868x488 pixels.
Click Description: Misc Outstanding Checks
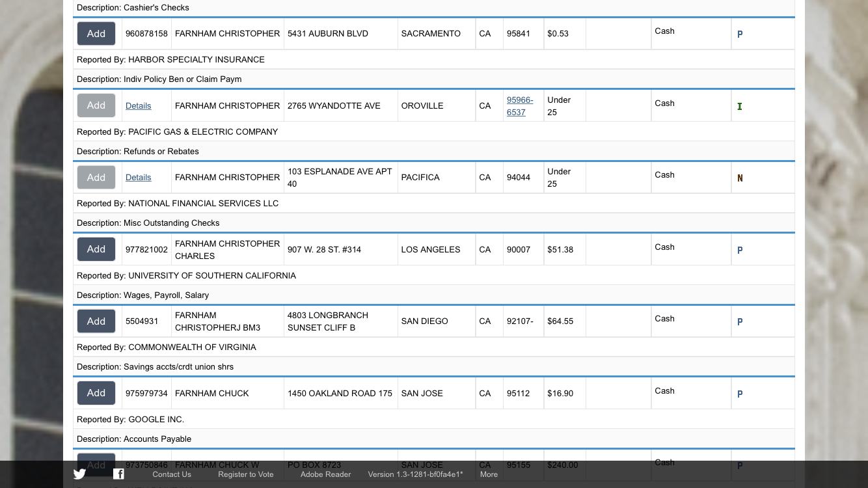(148, 223)
